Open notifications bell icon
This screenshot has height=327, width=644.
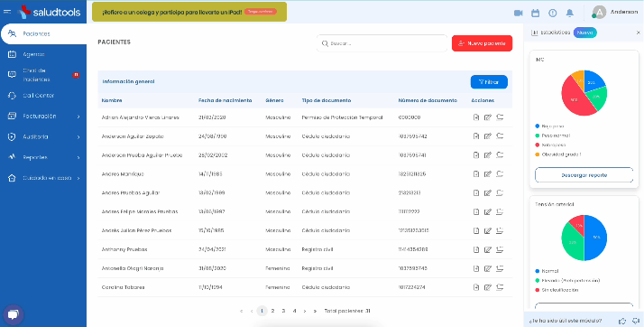[x=570, y=14]
